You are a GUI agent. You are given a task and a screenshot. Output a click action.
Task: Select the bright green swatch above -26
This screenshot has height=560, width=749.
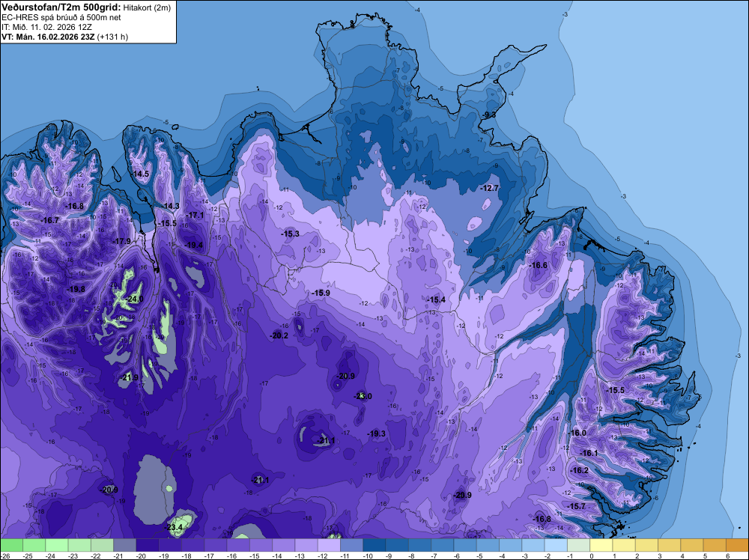[11, 545]
